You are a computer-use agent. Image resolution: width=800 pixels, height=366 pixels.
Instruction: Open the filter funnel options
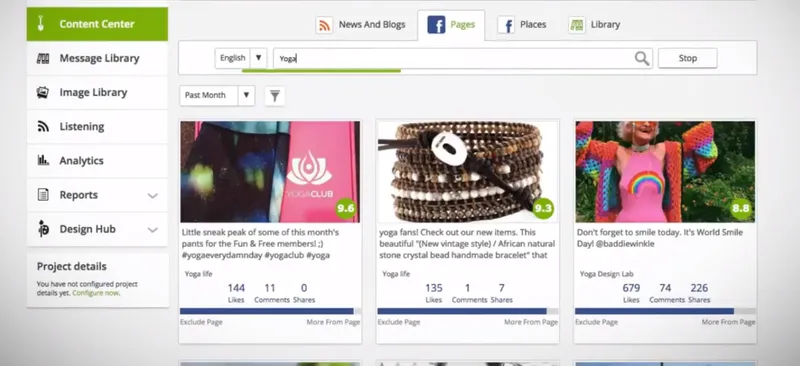coord(275,96)
